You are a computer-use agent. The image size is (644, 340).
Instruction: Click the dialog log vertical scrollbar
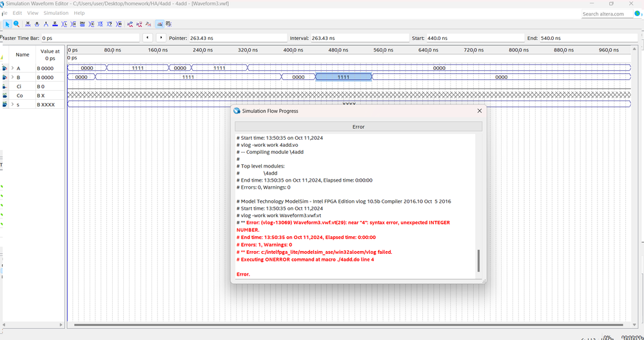[x=478, y=260]
